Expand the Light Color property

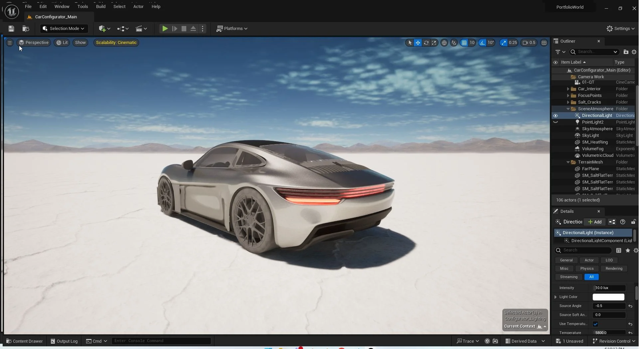pyautogui.click(x=556, y=297)
